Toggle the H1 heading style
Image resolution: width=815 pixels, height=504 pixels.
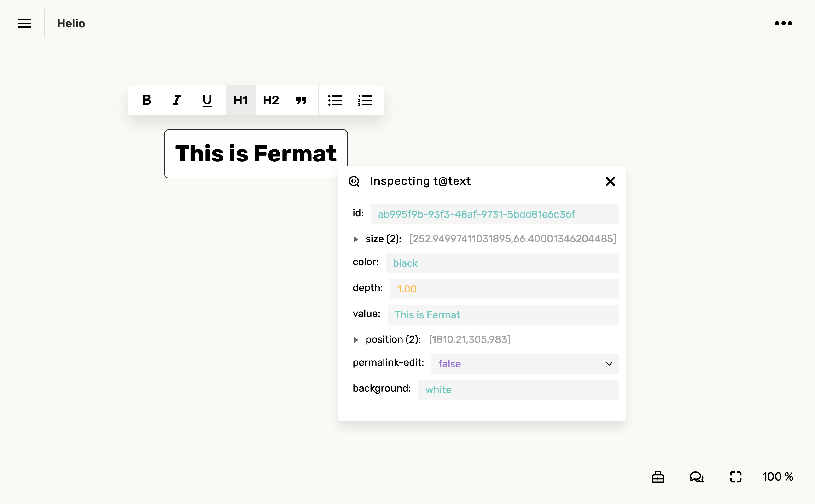click(x=241, y=100)
